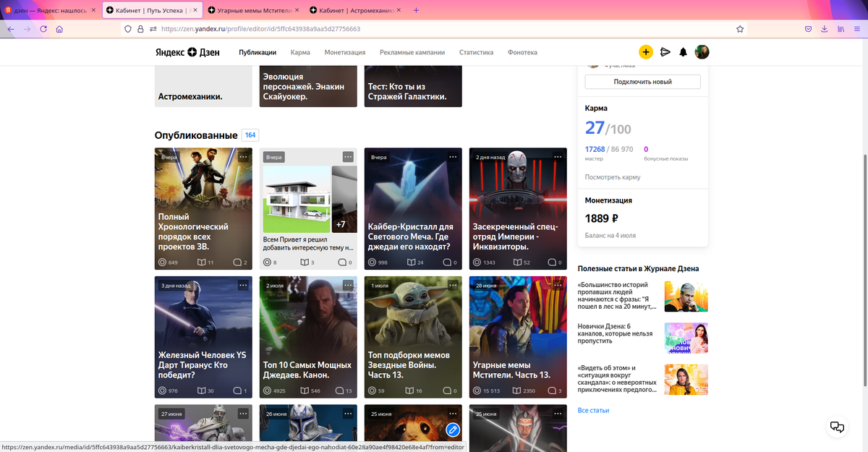The image size is (868, 452).
Task: Open options menu on the 27 июня card
Action: click(243, 414)
